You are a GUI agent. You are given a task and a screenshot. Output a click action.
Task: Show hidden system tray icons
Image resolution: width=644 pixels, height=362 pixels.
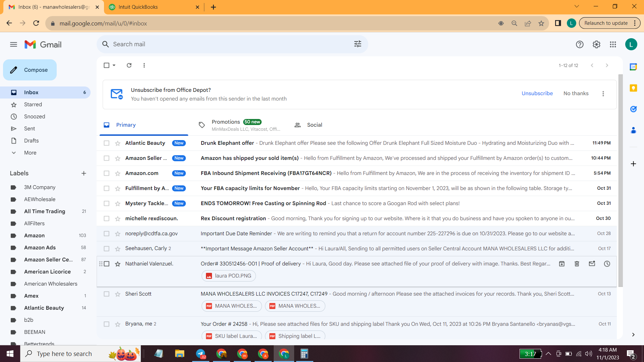[x=548, y=354]
